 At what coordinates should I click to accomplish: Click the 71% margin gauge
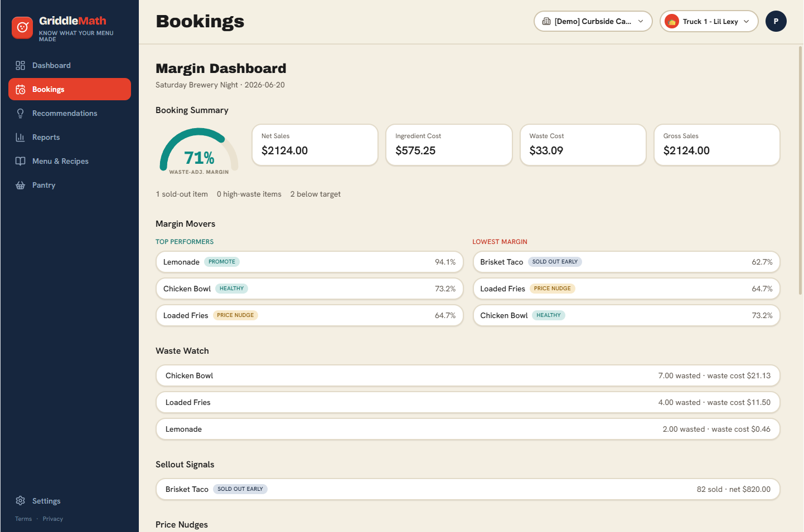tap(199, 151)
